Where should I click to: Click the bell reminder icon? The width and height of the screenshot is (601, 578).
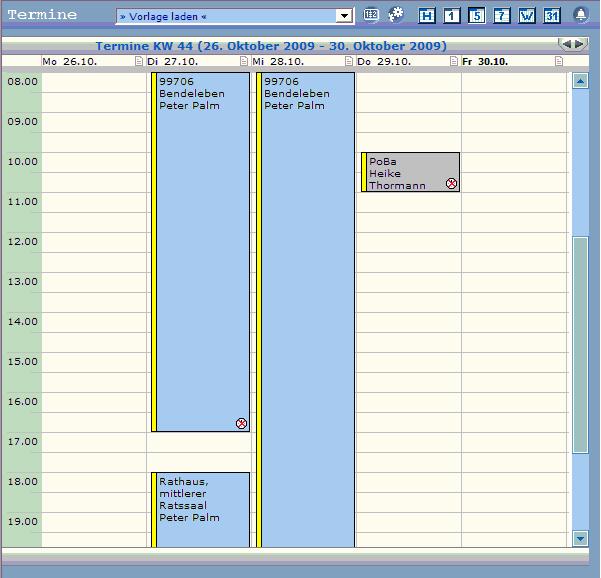(581, 15)
